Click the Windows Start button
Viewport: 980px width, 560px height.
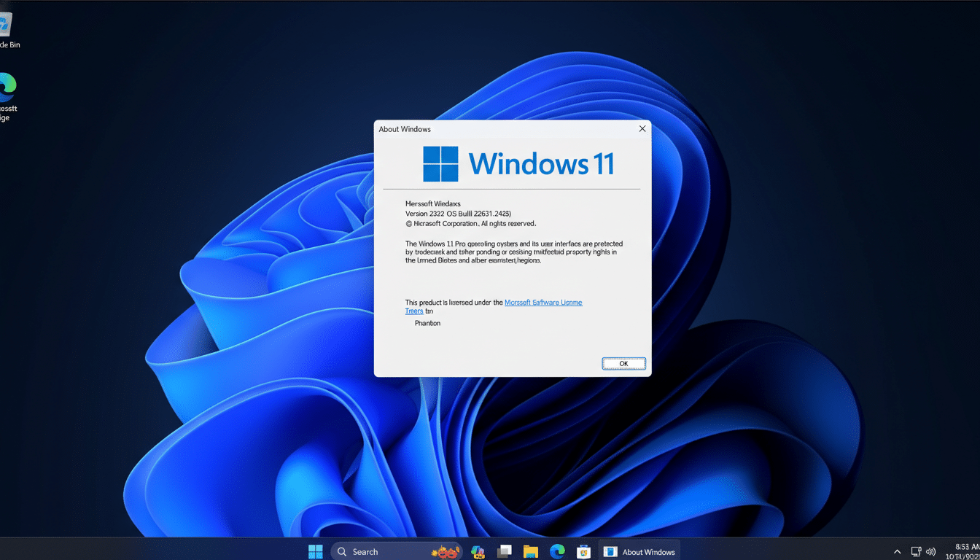(315, 551)
